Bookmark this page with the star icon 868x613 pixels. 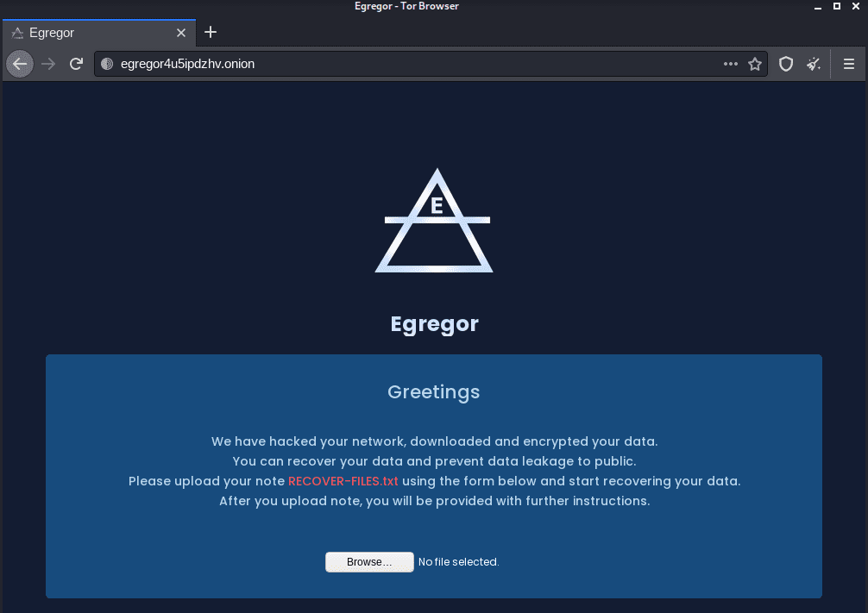click(755, 64)
